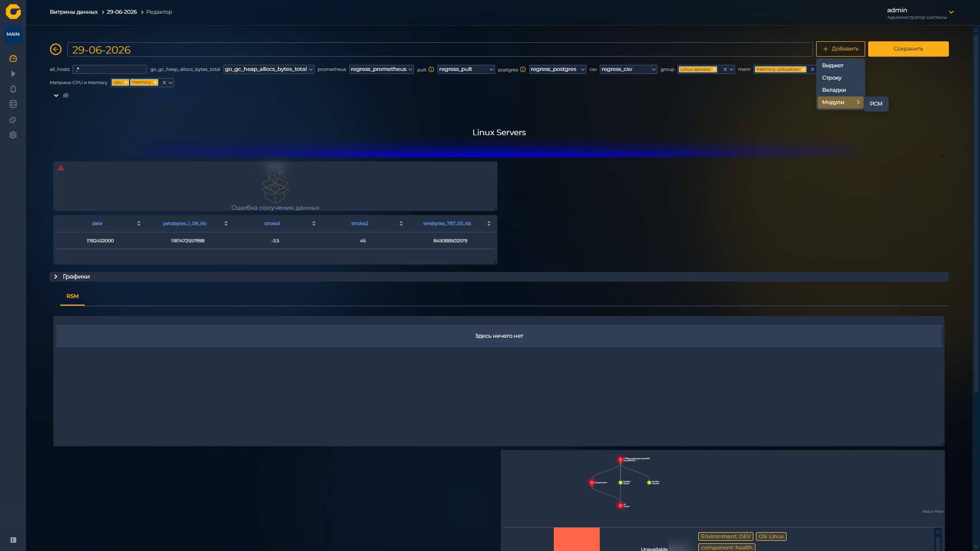The width and height of the screenshot is (980, 551).
Task: Click the component: health tag
Action: pos(726,547)
